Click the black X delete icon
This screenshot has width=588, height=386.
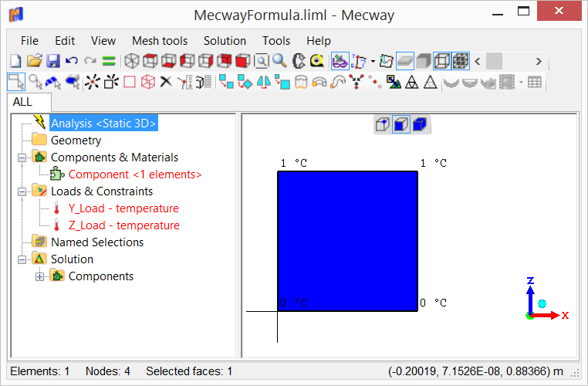pos(166,81)
